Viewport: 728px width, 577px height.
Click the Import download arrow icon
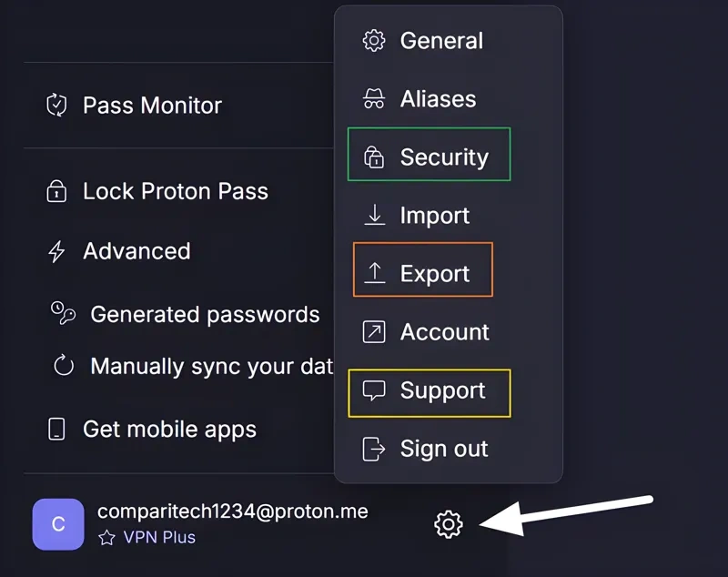click(373, 215)
